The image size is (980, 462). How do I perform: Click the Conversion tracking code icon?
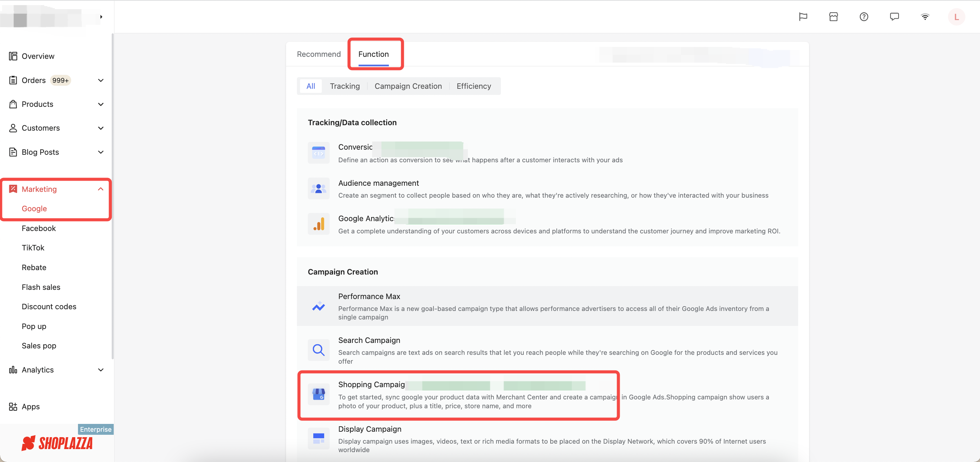[318, 153]
